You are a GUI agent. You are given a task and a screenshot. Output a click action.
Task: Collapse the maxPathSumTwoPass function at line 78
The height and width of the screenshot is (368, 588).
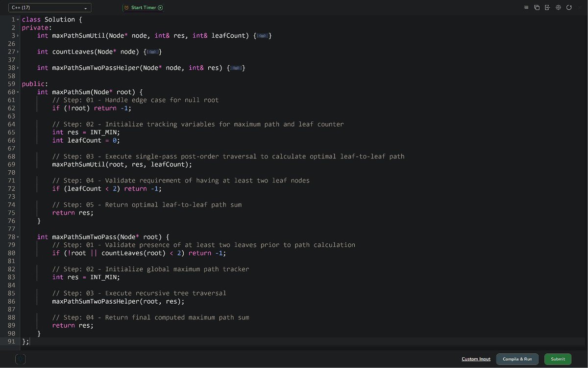(18, 237)
